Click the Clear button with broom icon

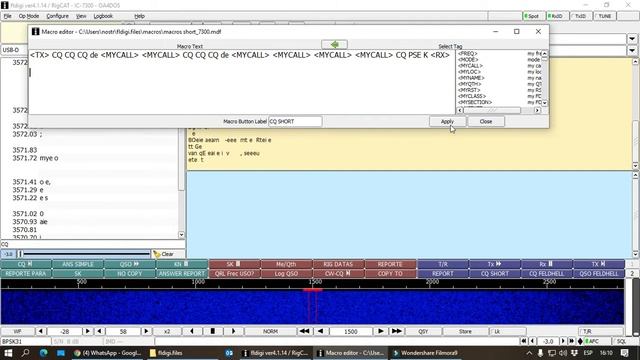tap(168, 254)
